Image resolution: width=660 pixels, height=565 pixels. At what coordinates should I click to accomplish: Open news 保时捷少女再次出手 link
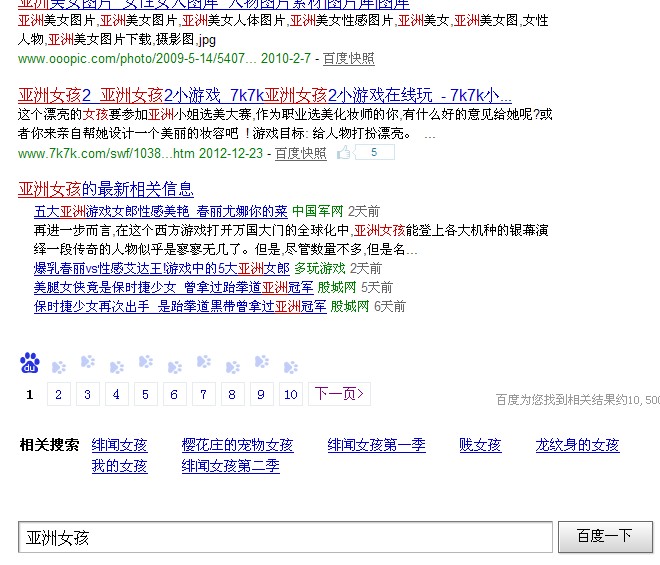(x=180, y=306)
